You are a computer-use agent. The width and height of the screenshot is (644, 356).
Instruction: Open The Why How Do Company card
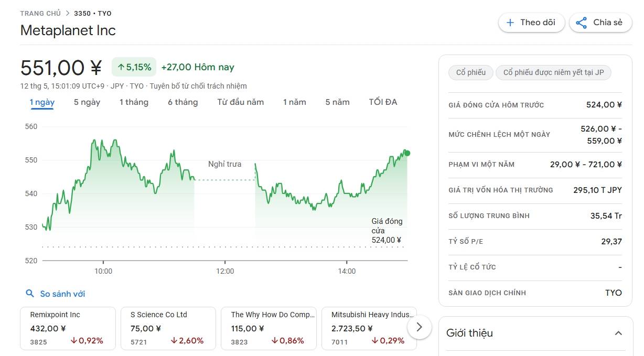[269, 328]
